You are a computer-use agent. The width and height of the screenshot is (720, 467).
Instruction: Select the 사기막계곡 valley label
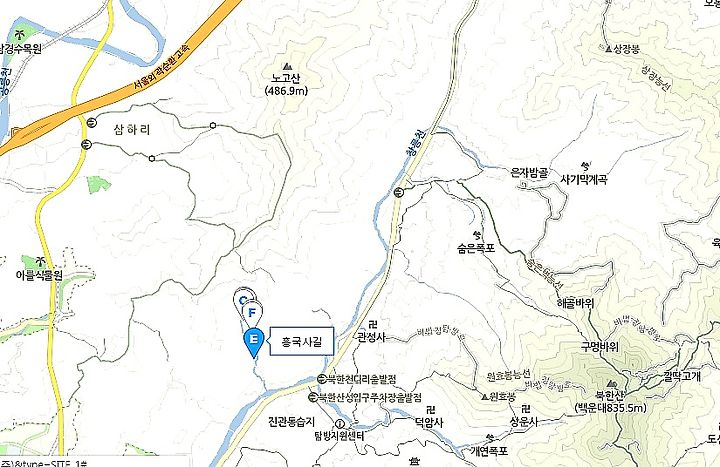coord(584,179)
